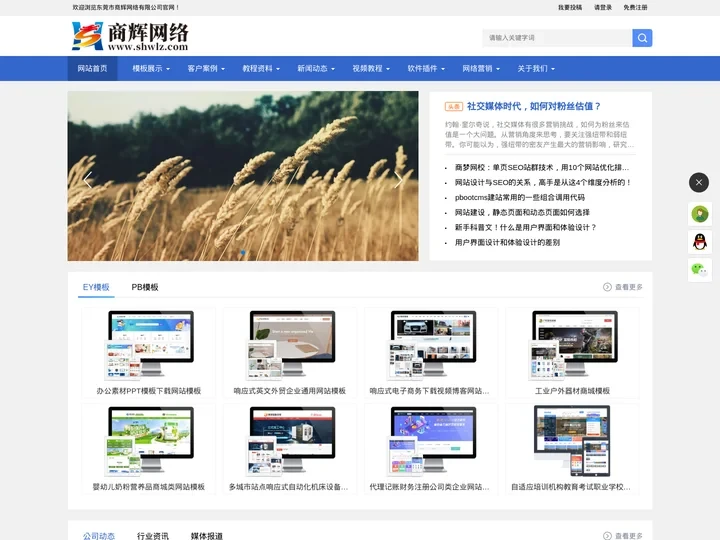Switch to the 公司动态 tab
720x540 pixels.
(x=99, y=535)
